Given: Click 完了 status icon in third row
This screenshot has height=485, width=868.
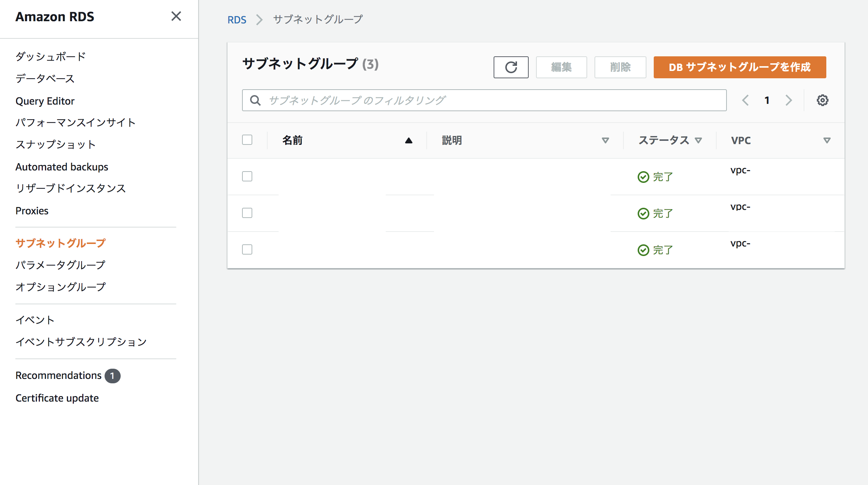Looking at the screenshot, I should point(643,250).
